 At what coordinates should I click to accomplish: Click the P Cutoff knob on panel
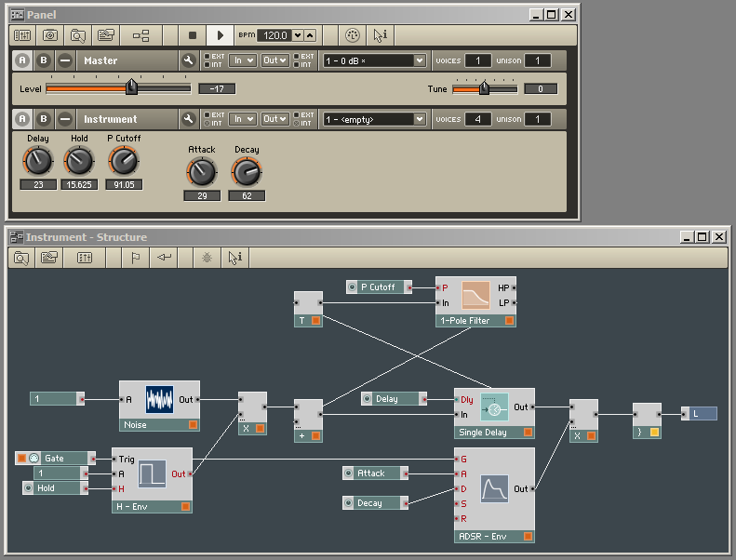pos(124,161)
